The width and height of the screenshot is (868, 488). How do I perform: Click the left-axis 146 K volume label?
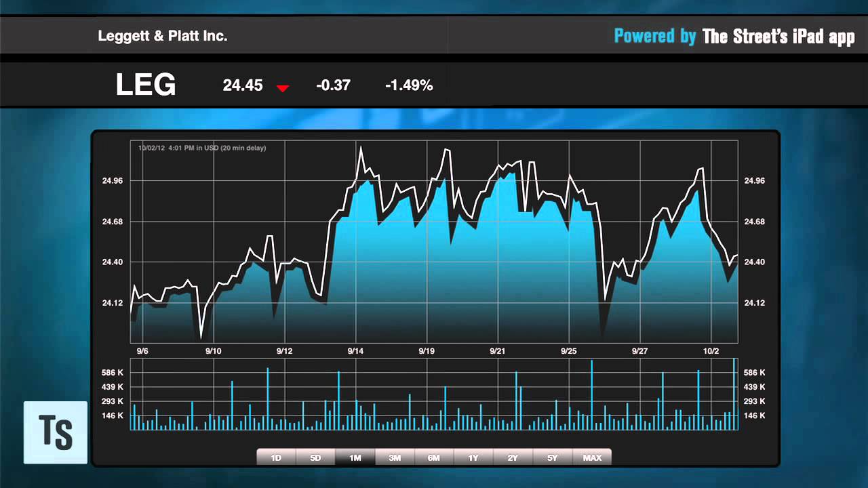(113, 416)
